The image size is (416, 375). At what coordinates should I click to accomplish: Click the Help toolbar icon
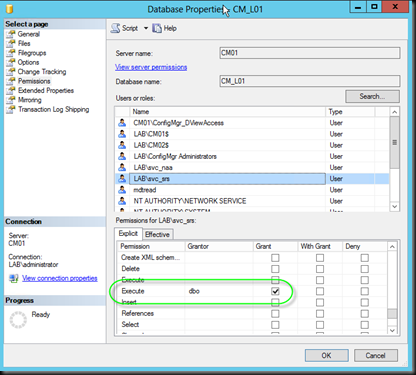[157, 28]
